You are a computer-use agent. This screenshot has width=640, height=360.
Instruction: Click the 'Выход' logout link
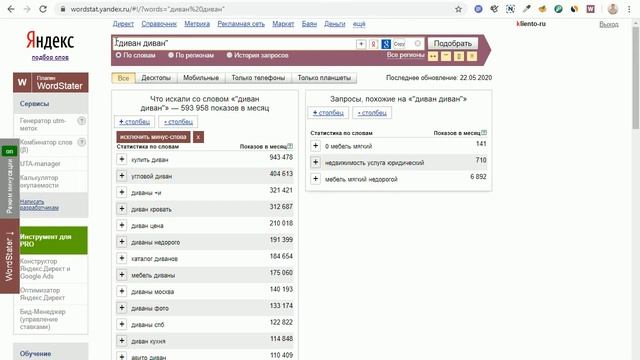[609, 24]
